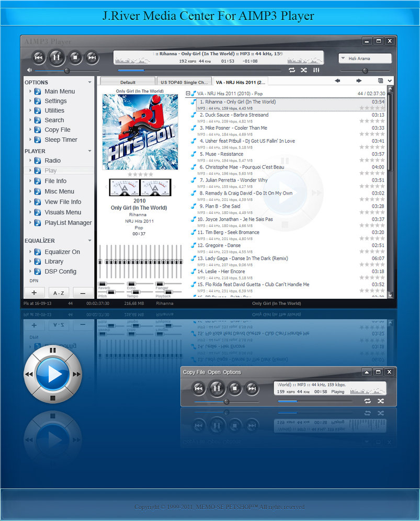Click the plus button to add files

(x=34, y=293)
